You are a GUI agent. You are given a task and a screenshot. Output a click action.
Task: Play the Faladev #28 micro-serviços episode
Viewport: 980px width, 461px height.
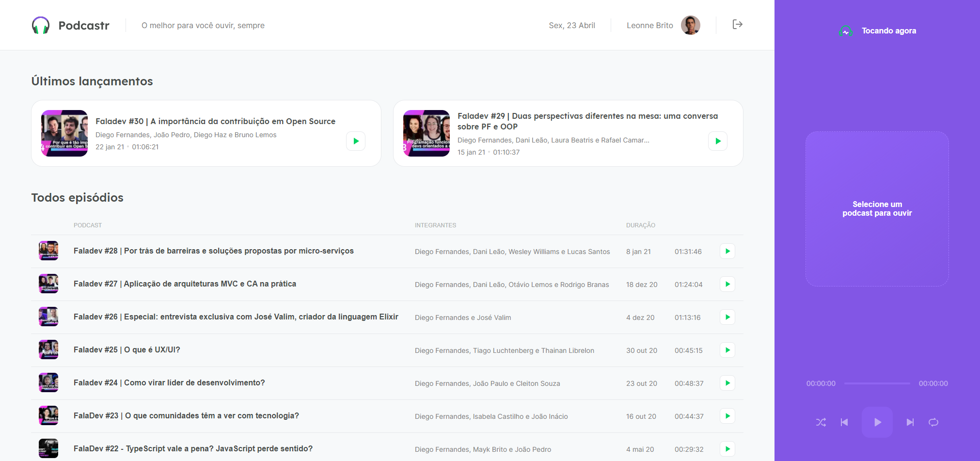[x=727, y=251]
